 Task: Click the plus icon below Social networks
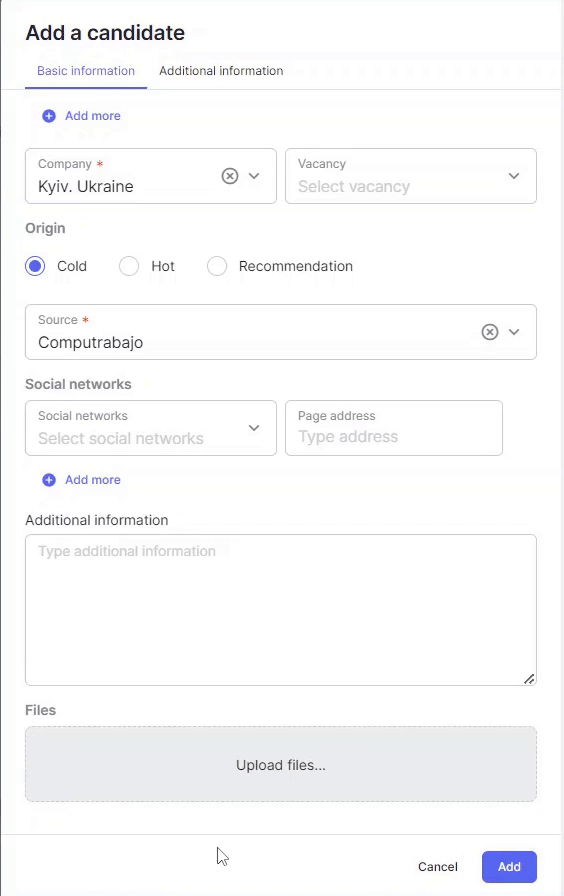click(49, 480)
